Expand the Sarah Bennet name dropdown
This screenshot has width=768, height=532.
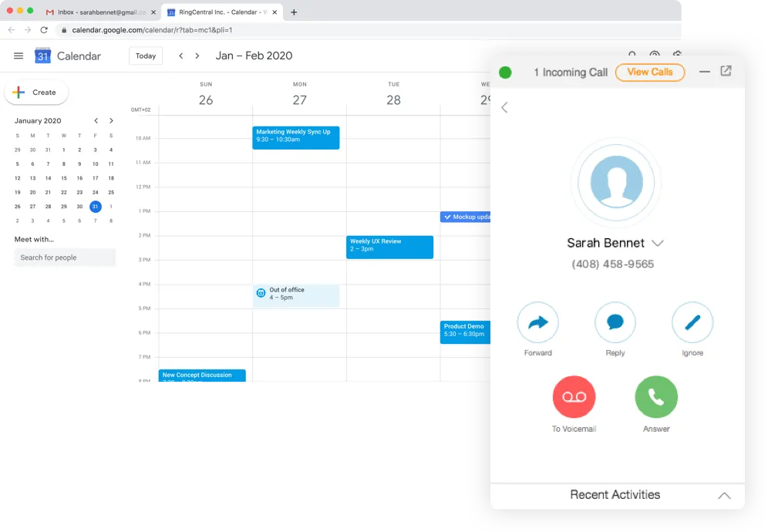(x=658, y=243)
